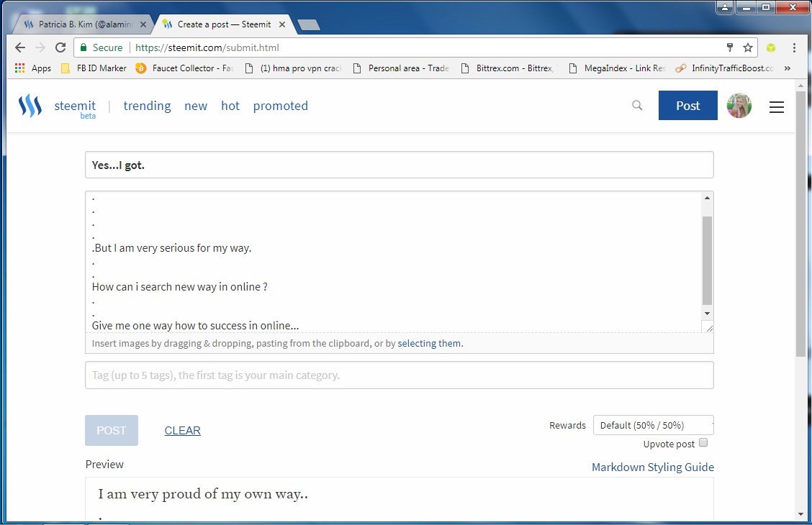Click the green Secure padlock icon

tap(83, 47)
